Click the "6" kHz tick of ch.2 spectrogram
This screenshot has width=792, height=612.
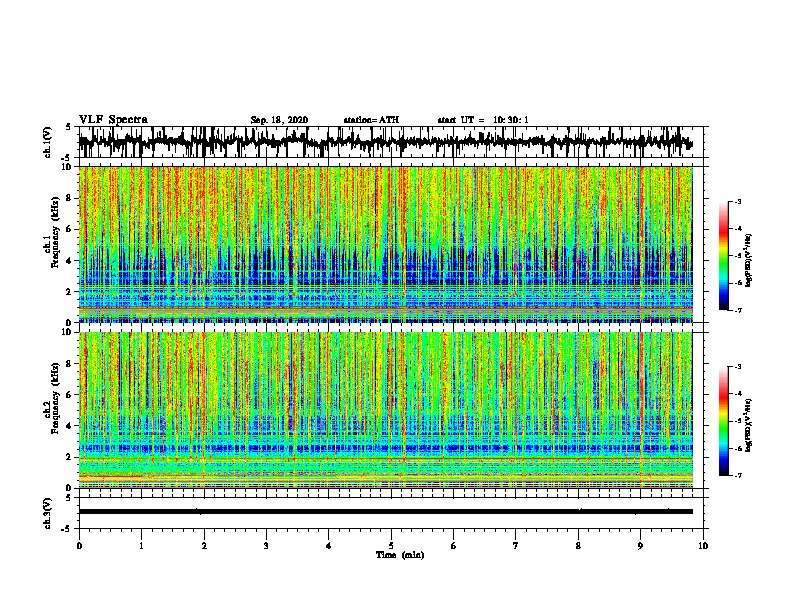(x=70, y=395)
